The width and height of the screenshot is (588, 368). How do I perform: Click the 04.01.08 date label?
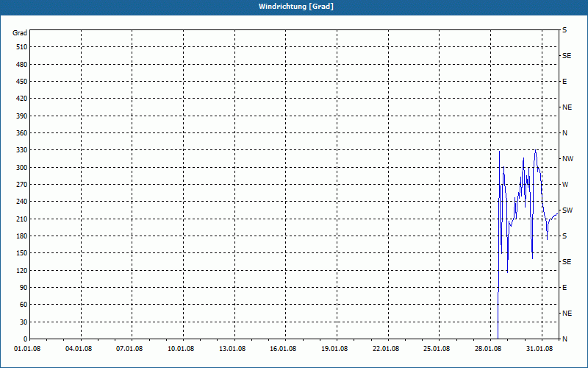pos(79,349)
